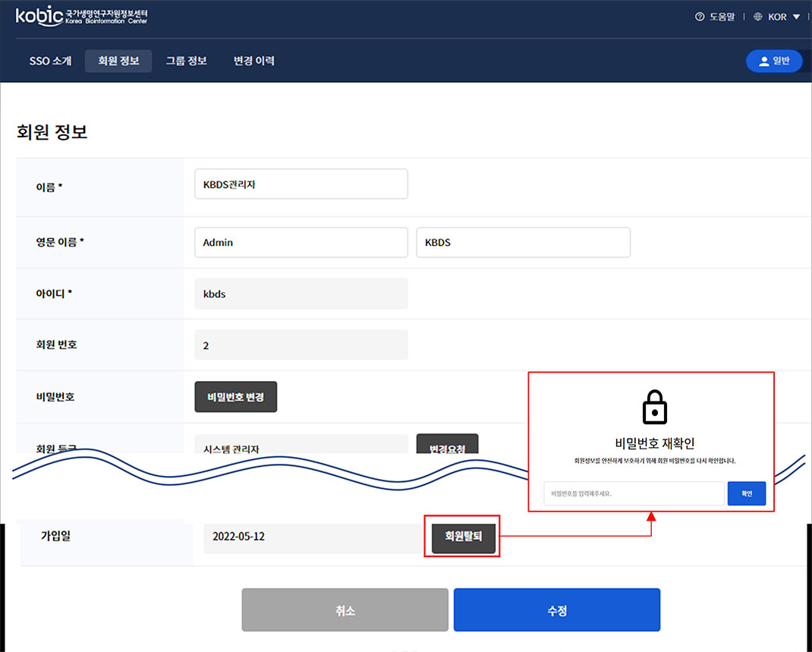Focus the password re-confirmation input field
The height and width of the screenshot is (652, 812).
(634, 493)
